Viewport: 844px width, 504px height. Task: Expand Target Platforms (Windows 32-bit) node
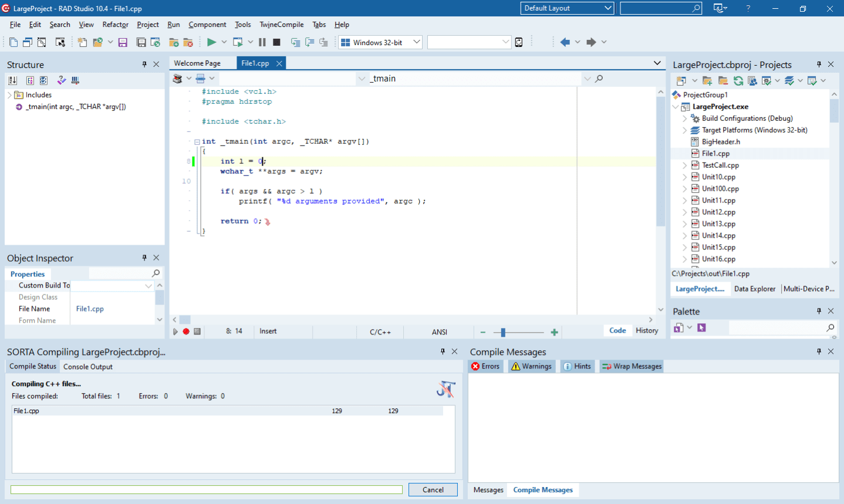(685, 130)
